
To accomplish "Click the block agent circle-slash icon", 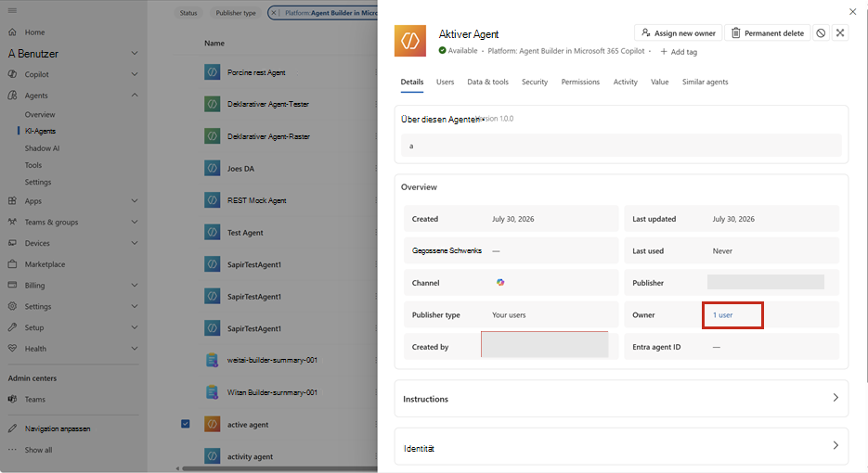I will (821, 33).
